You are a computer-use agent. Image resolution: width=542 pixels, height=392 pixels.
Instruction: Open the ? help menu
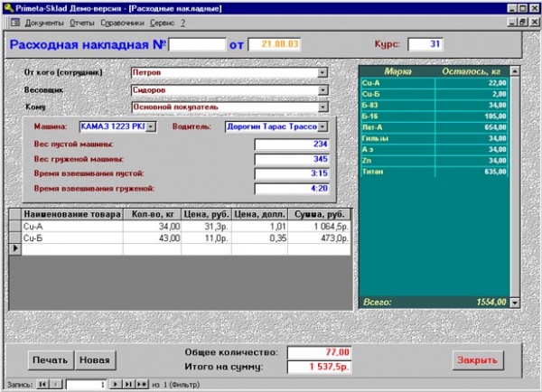click(x=182, y=23)
